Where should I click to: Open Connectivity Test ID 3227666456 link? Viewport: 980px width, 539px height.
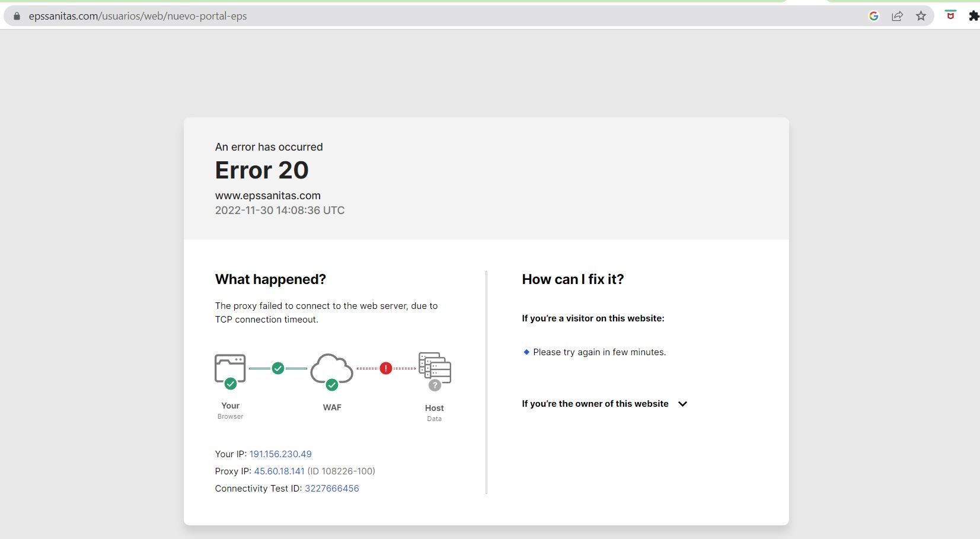[x=332, y=489]
